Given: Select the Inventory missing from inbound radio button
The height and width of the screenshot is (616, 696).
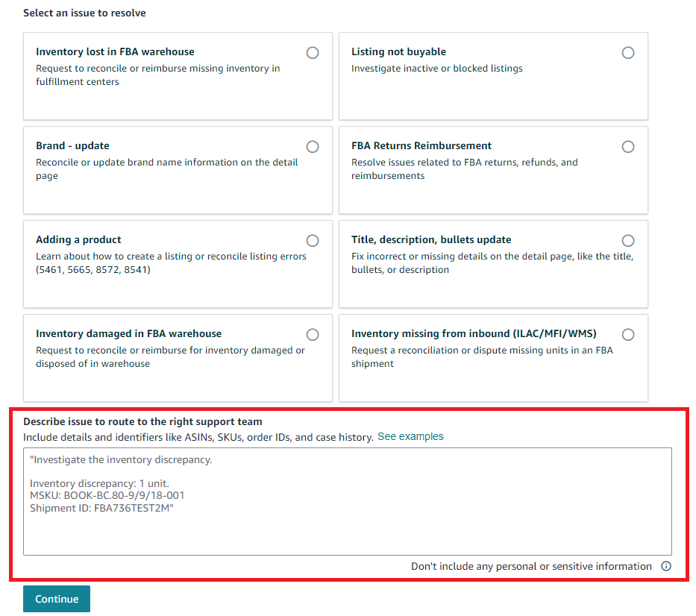Looking at the screenshot, I should (628, 334).
